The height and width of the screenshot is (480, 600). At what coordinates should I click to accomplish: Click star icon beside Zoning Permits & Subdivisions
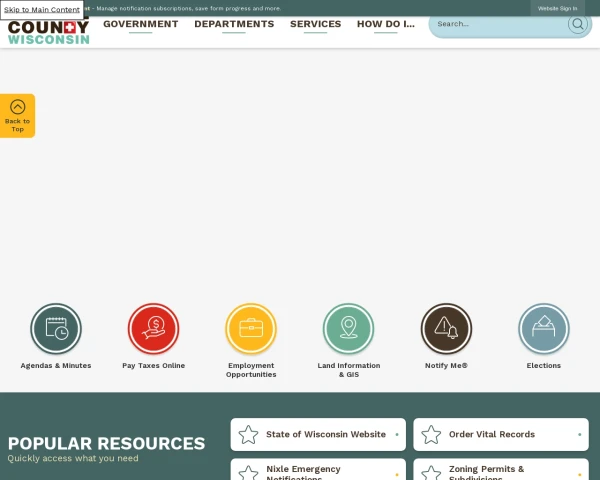pyautogui.click(x=431, y=473)
